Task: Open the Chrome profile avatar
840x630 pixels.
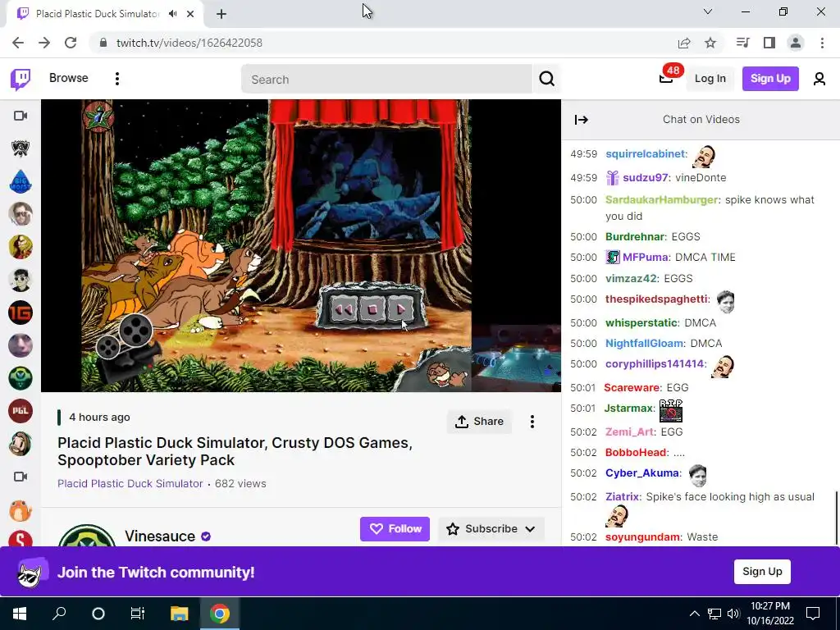Action: (x=796, y=43)
